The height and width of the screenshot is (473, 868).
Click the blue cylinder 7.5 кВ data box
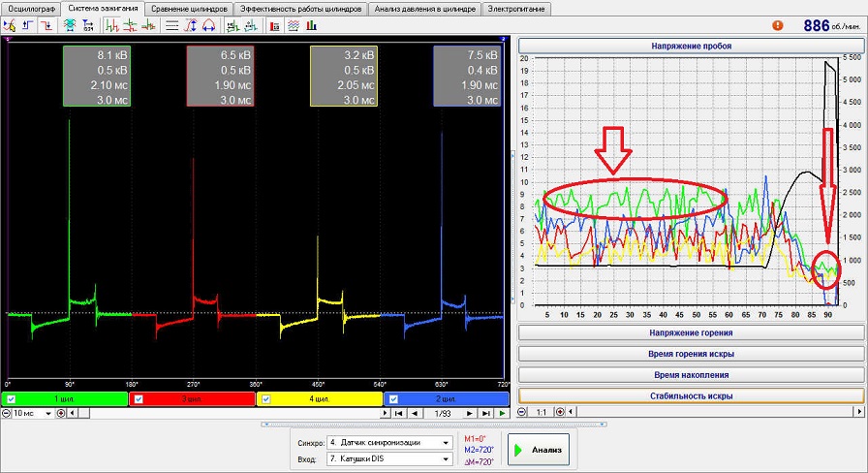(467, 76)
